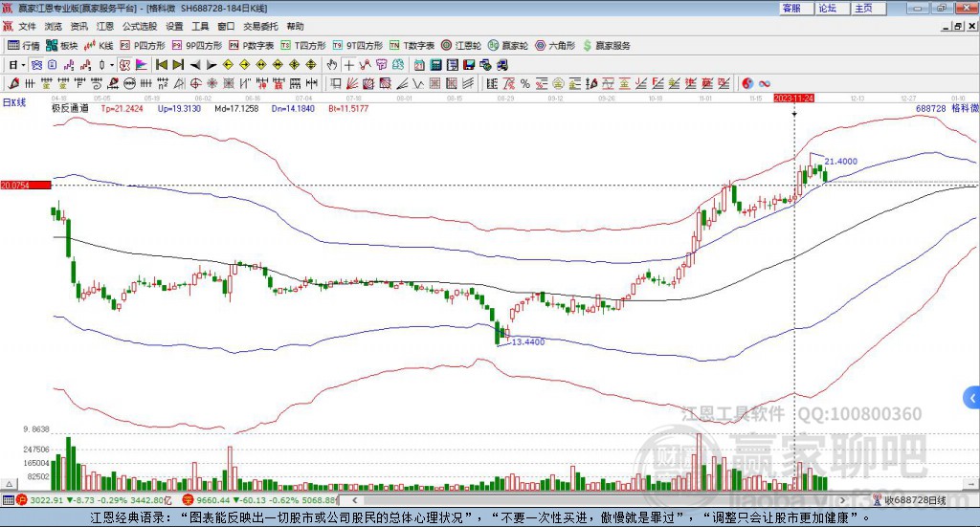Viewport: 980px width, 527px height.
Task: Click the 20.0754 price marker
Action: pyautogui.click(x=25, y=186)
